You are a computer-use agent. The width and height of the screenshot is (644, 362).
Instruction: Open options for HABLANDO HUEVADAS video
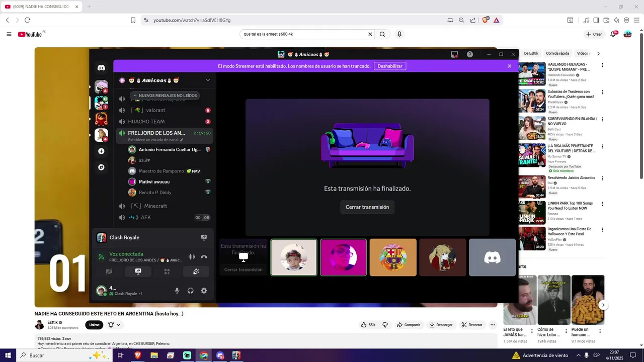click(x=602, y=65)
